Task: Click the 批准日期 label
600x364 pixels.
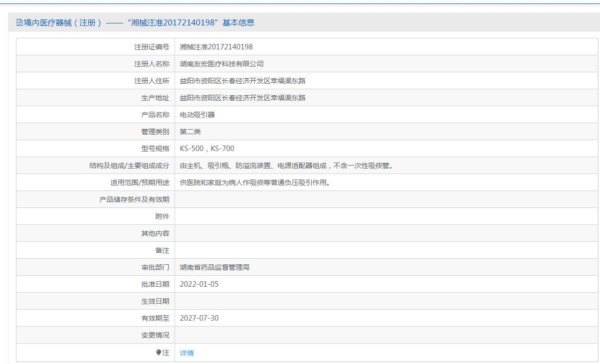Action: pyautogui.click(x=155, y=284)
